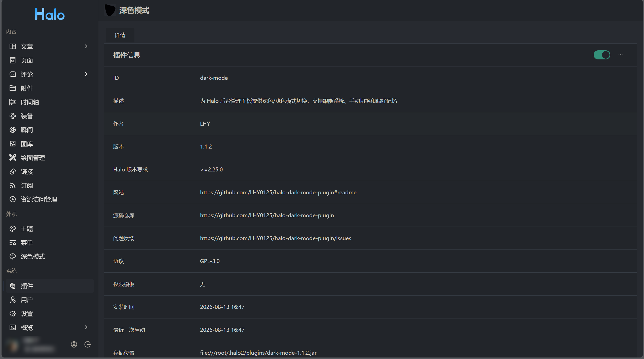Image resolution: width=644 pixels, height=359 pixels.
Task: Expand the 文章 submenu chevron
Action: coord(86,46)
